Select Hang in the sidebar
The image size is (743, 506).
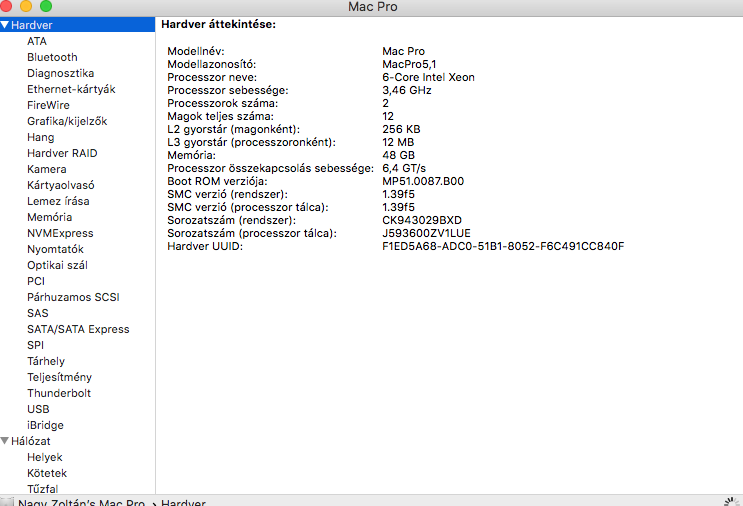pyautogui.click(x=41, y=137)
